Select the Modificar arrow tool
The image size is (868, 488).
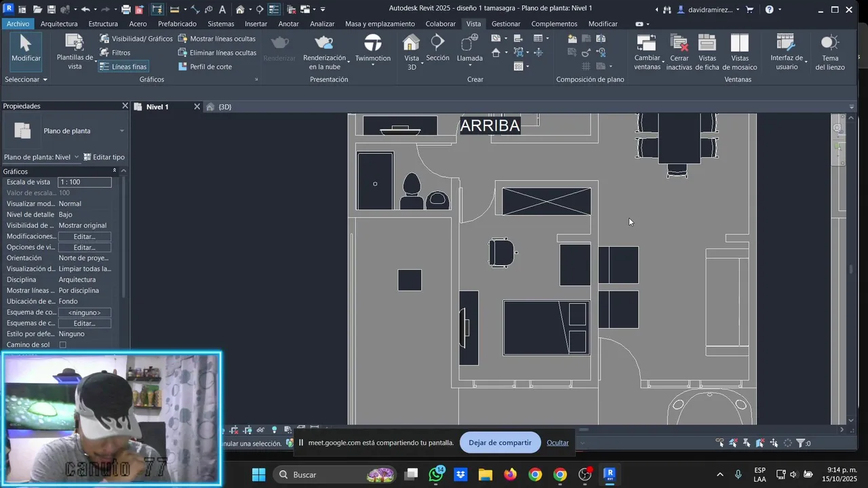(x=26, y=49)
